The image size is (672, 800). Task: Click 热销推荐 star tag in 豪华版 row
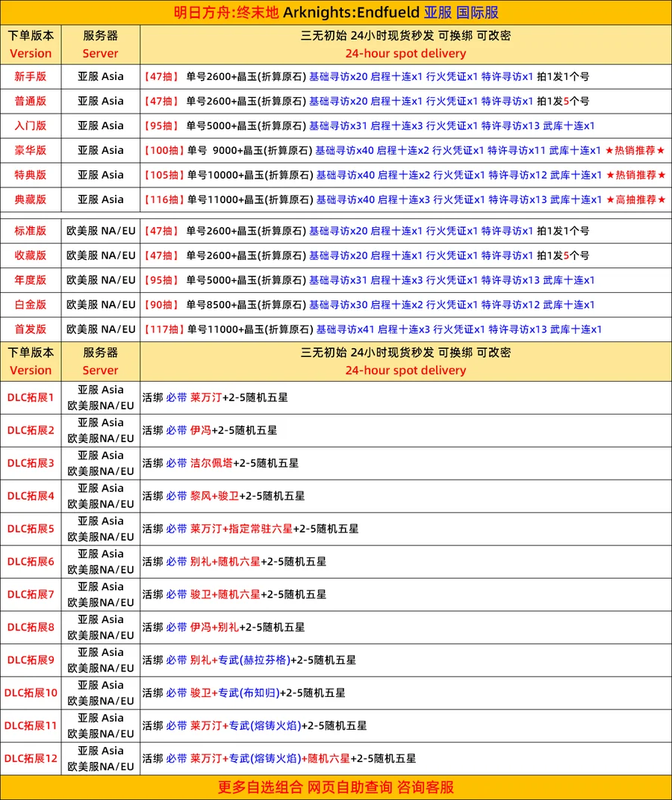[635, 150]
